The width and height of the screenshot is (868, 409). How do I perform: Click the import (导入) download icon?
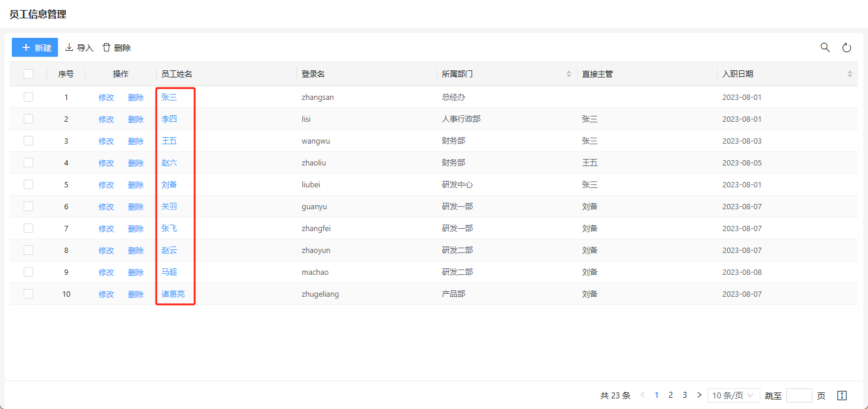coord(69,47)
